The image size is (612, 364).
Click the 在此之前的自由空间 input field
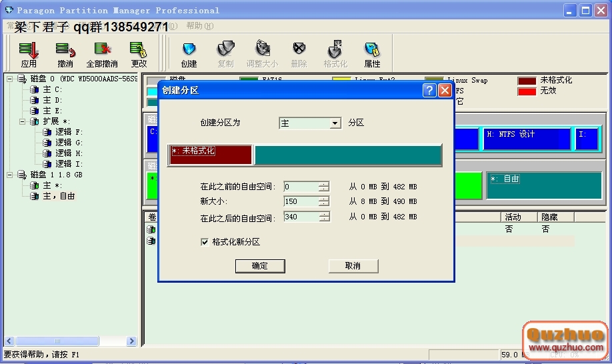pos(301,187)
